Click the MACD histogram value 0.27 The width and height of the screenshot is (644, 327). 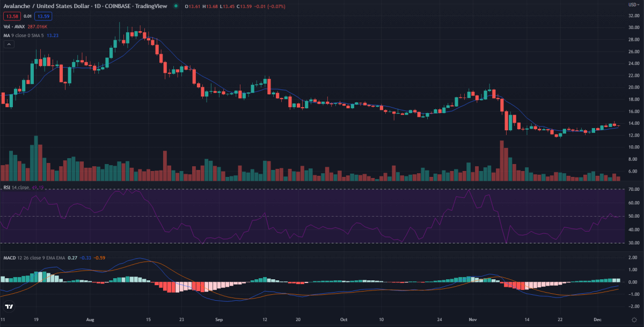click(x=73, y=258)
